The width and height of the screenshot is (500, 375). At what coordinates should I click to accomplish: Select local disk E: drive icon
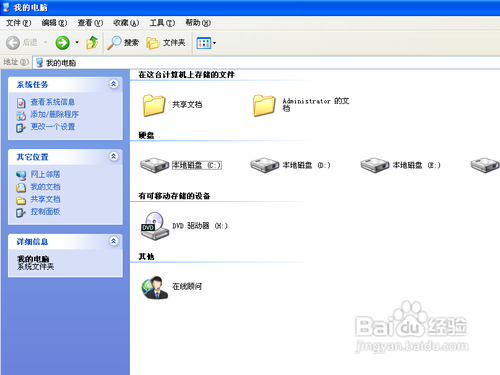click(x=375, y=165)
